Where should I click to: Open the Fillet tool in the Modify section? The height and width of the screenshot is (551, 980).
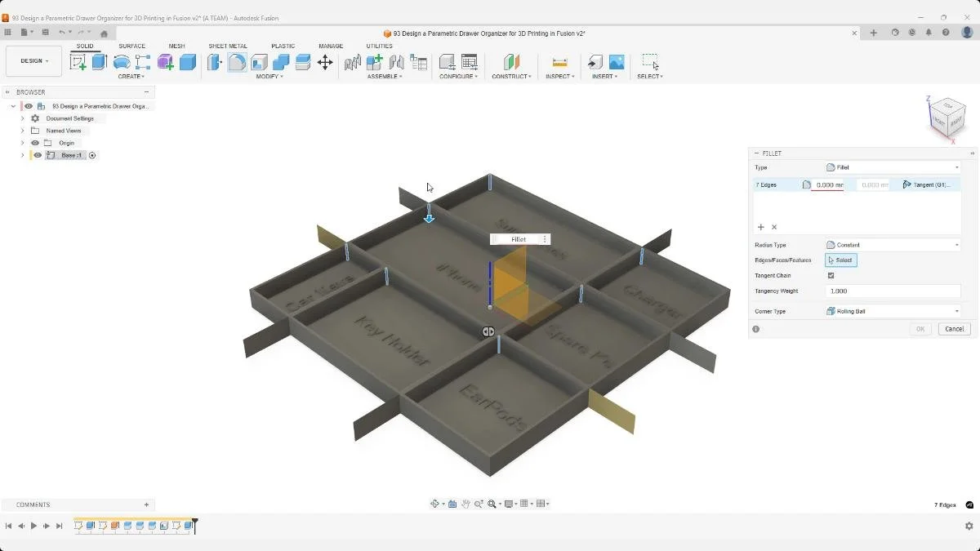click(237, 61)
